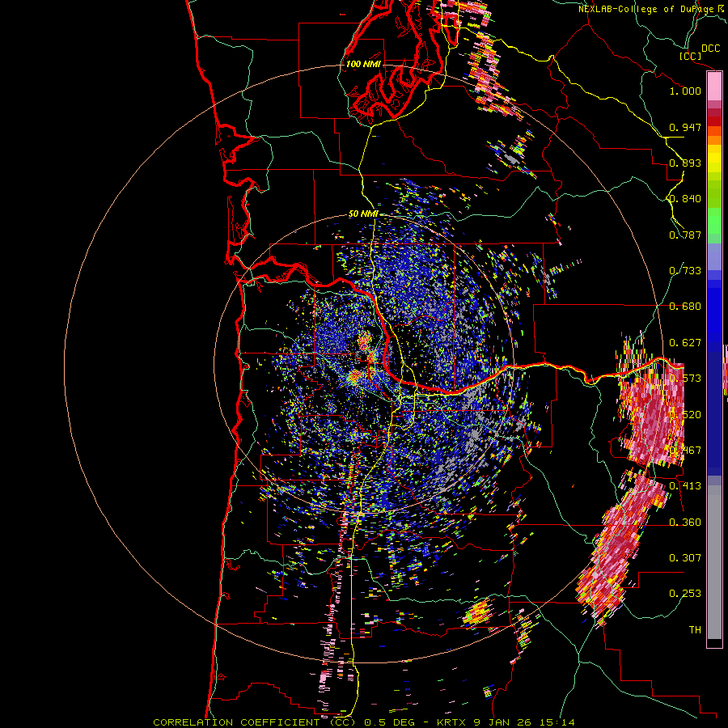Click the 0.253 scale value
This screenshot has width=728, height=728.
685,594
